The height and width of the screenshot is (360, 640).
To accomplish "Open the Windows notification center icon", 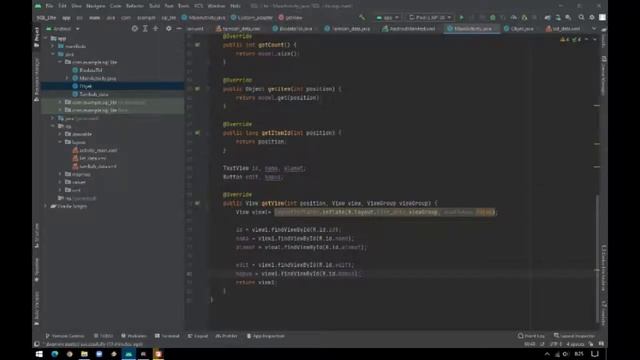I will 595,354.
